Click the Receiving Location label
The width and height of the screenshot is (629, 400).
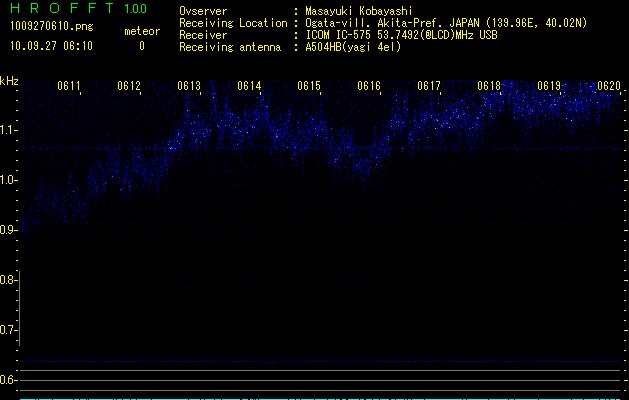click(x=233, y=23)
